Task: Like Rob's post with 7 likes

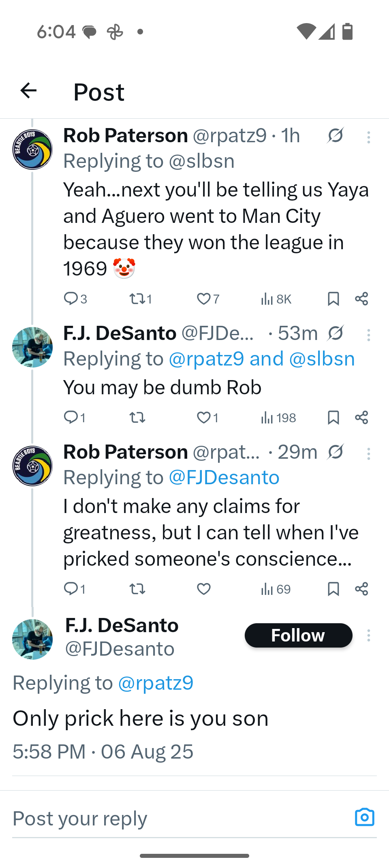Action: [x=203, y=299]
